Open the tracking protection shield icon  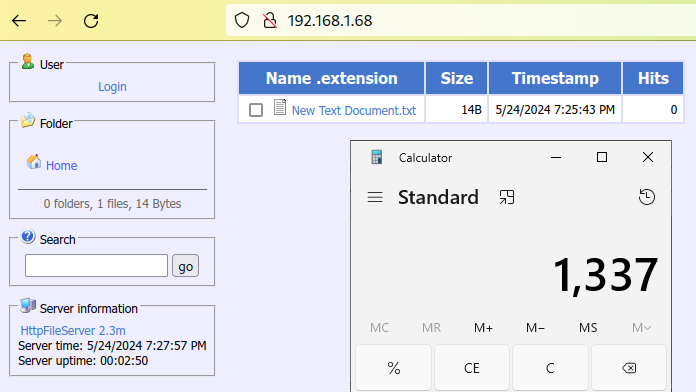(242, 20)
